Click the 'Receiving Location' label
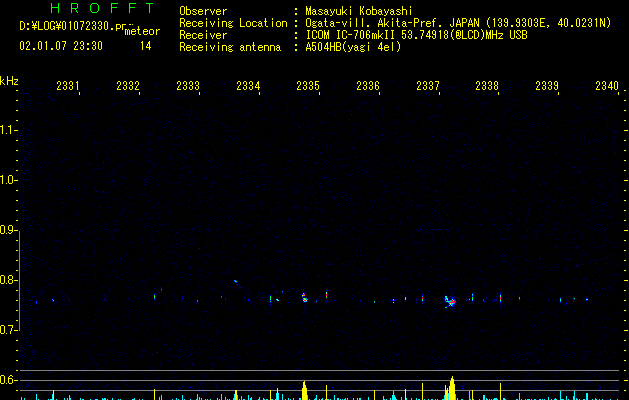Image resolution: width=629 pixels, height=400 pixels. coord(233,23)
